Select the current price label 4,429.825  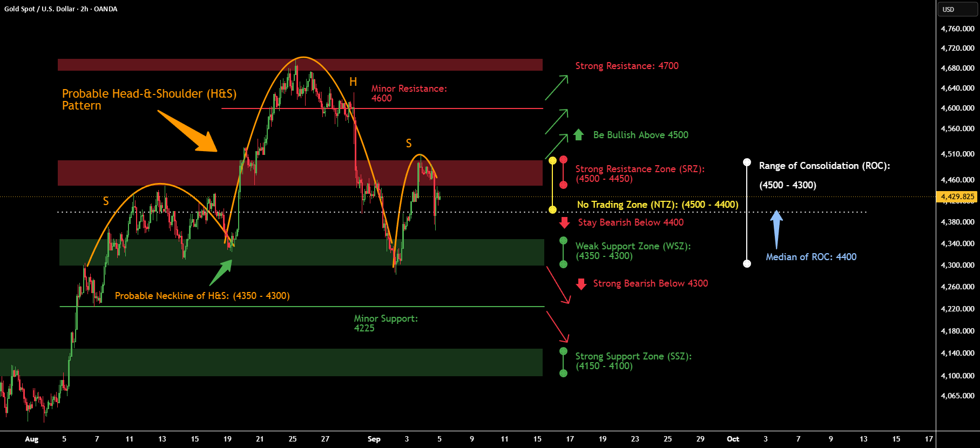(957, 197)
